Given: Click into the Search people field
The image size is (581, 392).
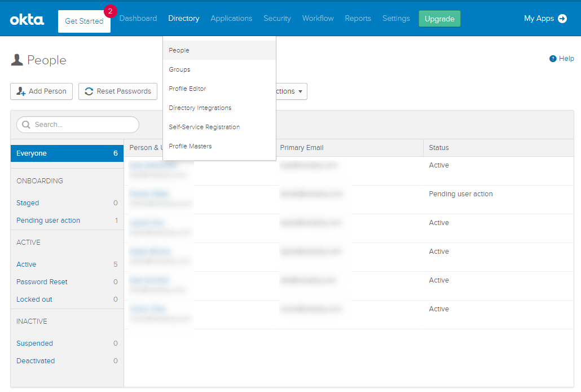Looking at the screenshot, I should [x=78, y=125].
